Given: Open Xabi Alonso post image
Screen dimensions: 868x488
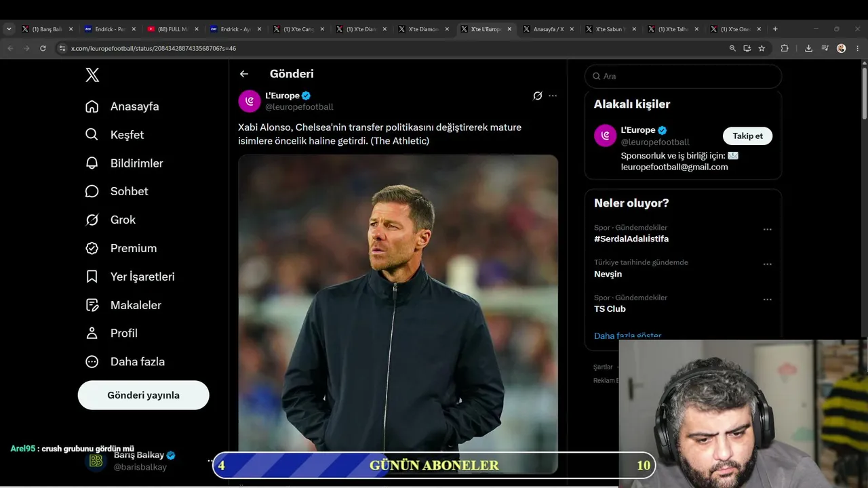Looking at the screenshot, I should (398, 314).
